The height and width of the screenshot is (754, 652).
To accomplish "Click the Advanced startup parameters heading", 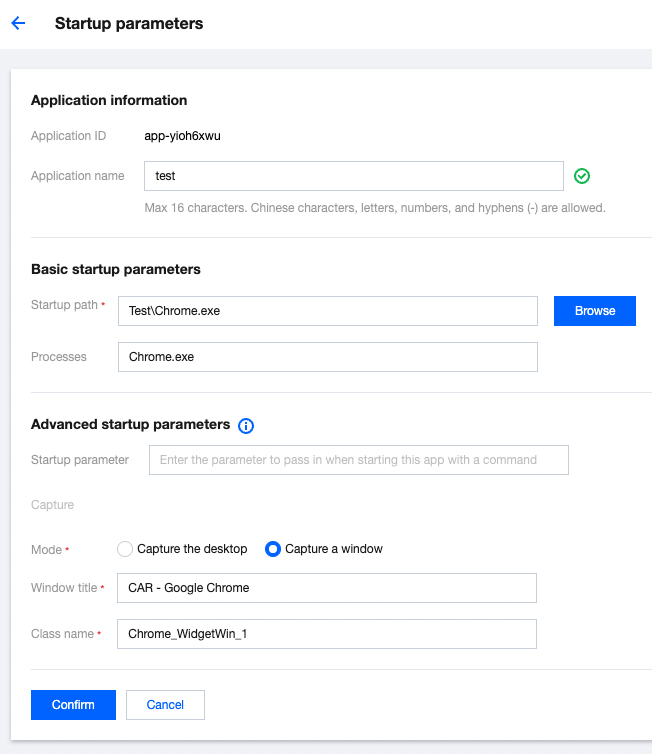I will click(x=130, y=424).
